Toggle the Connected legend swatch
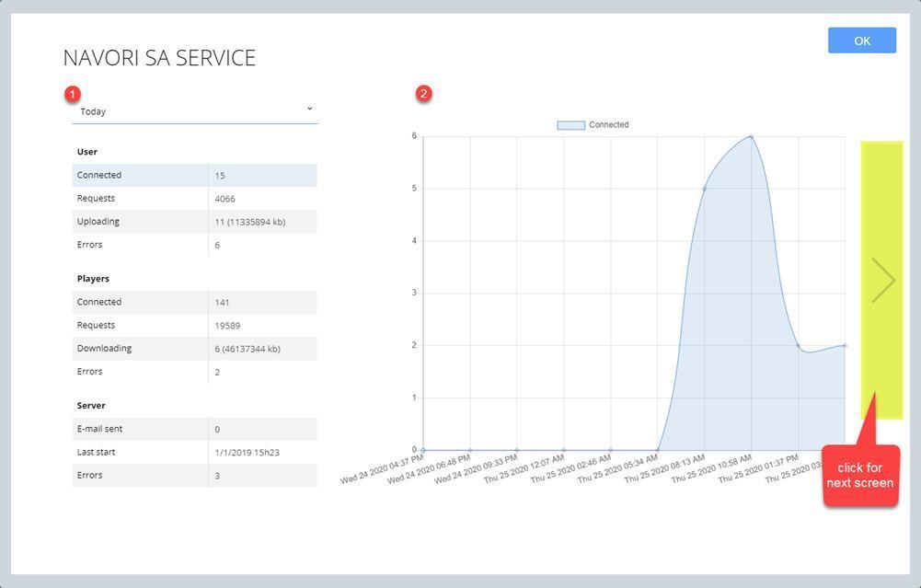921x588 pixels. [x=571, y=125]
